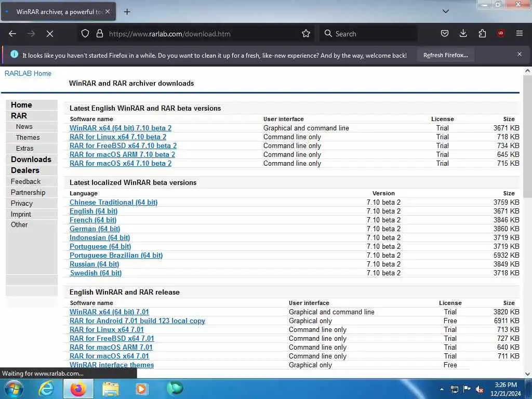Screen dimensions: 532x399
Task: Download RAR for macOS ARM 7.10 beta 2
Action: (x=122, y=154)
